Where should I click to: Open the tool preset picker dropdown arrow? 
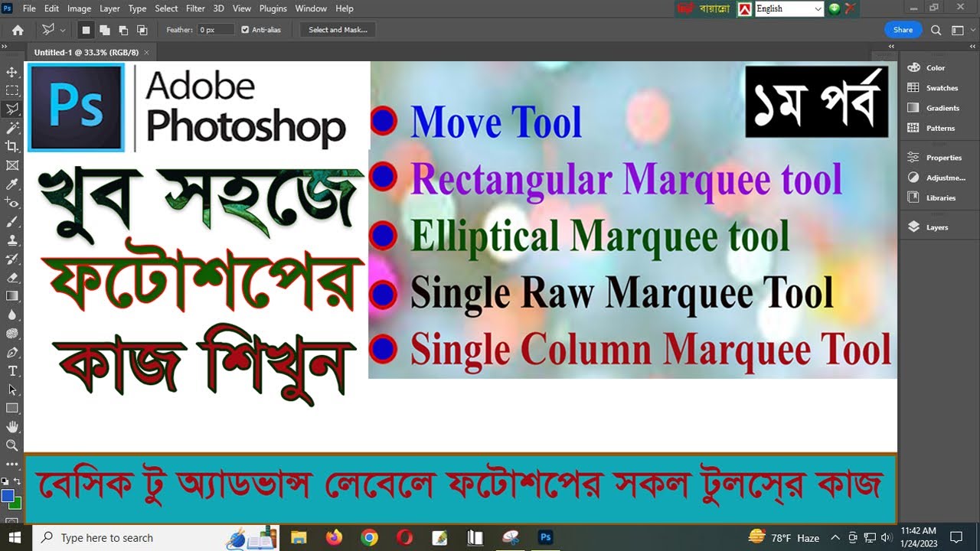tap(62, 30)
